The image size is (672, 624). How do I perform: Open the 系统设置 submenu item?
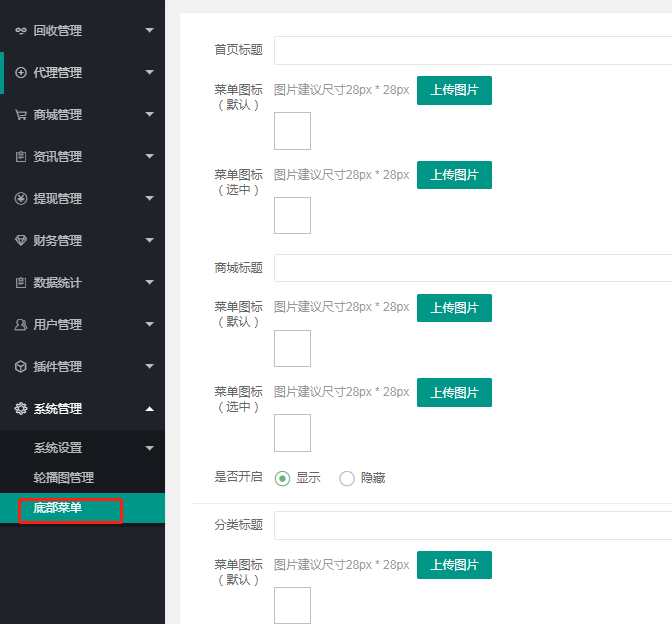click(82, 448)
